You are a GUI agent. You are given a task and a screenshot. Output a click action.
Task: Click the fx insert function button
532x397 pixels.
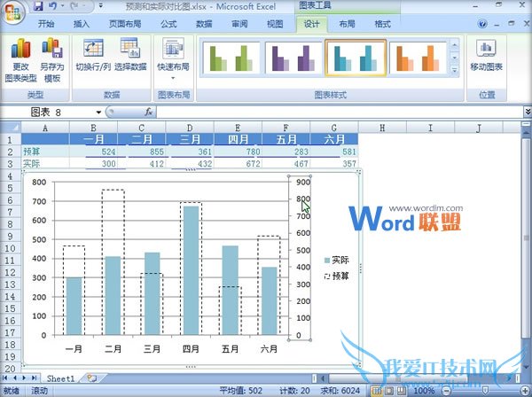[148, 112]
